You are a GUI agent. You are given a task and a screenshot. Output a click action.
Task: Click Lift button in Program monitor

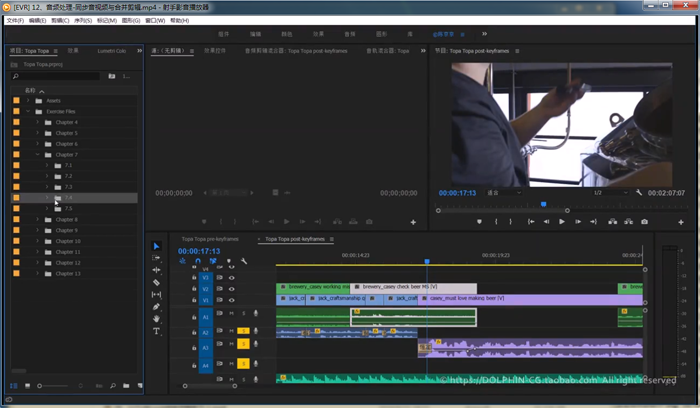point(612,221)
